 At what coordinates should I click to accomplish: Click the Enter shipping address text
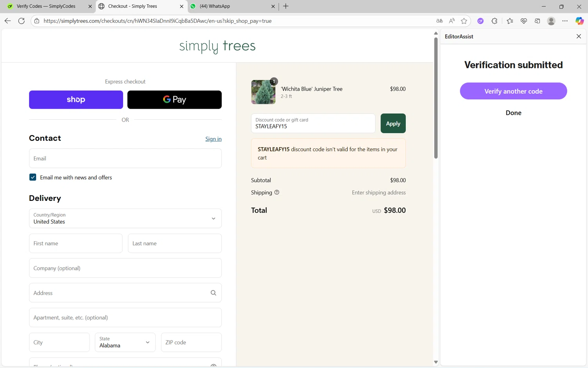coord(379,193)
